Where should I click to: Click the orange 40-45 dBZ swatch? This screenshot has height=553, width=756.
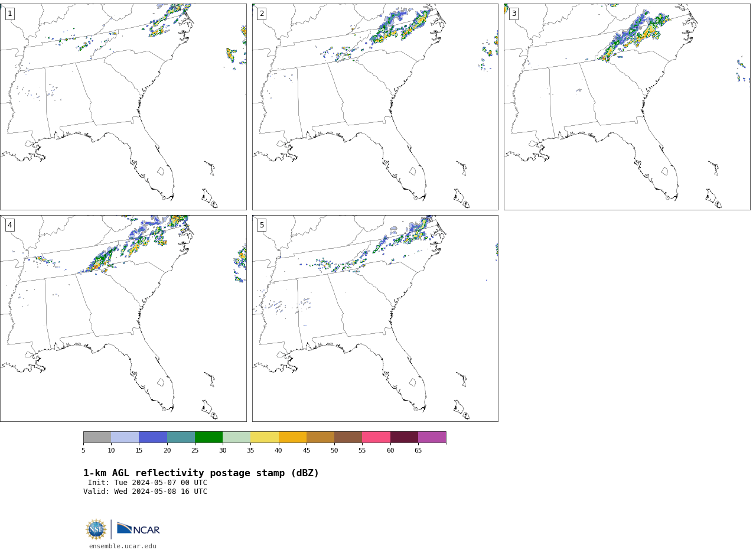292,437
